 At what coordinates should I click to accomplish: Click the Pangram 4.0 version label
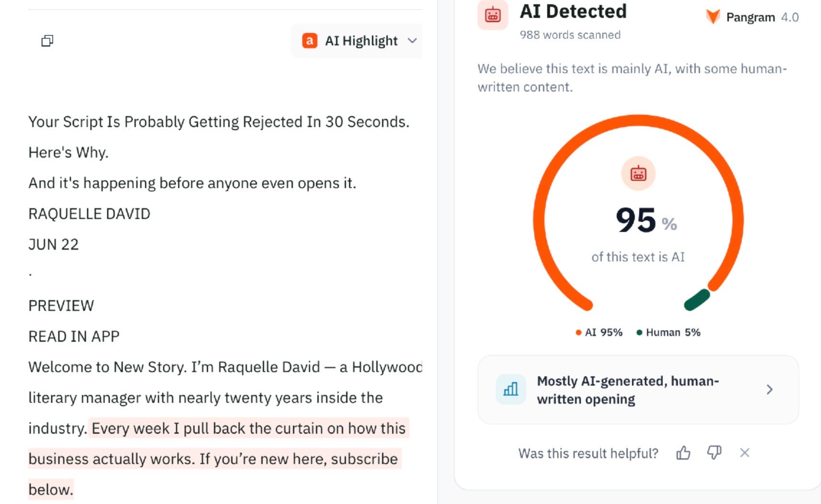click(x=790, y=17)
